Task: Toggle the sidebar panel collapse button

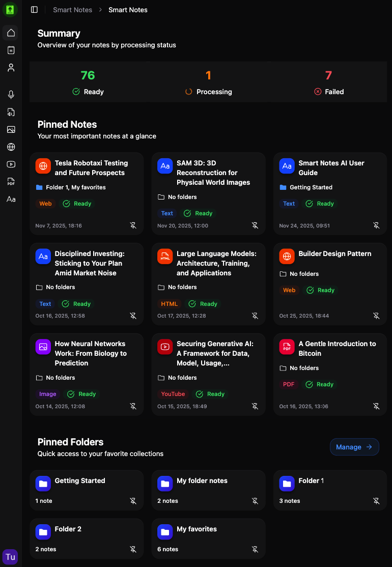Action: click(x=34, y=10)
